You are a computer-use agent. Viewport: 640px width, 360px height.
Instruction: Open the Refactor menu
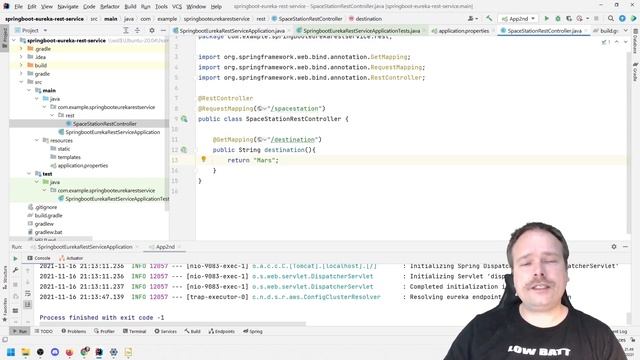coord(110,7)
